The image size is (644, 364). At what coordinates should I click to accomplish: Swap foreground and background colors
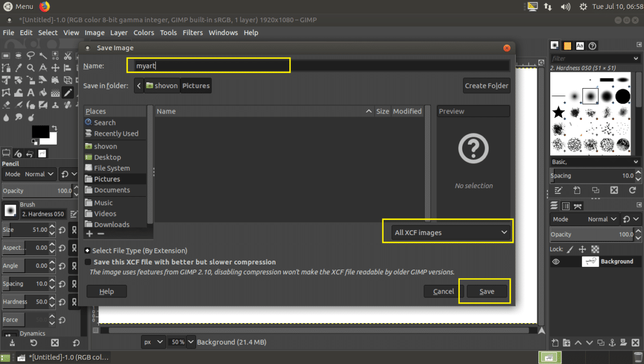pyautogui.click(x=54, y=129)
